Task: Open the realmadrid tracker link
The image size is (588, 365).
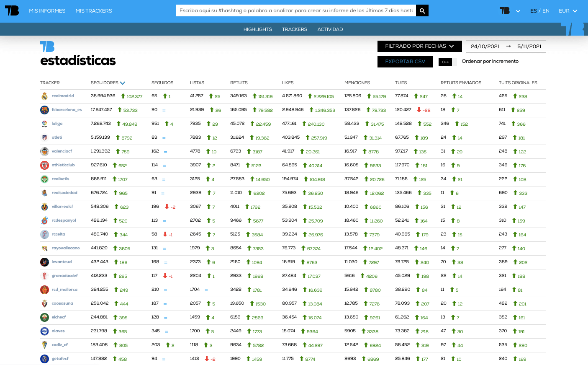Action: [x=63, y=96]
